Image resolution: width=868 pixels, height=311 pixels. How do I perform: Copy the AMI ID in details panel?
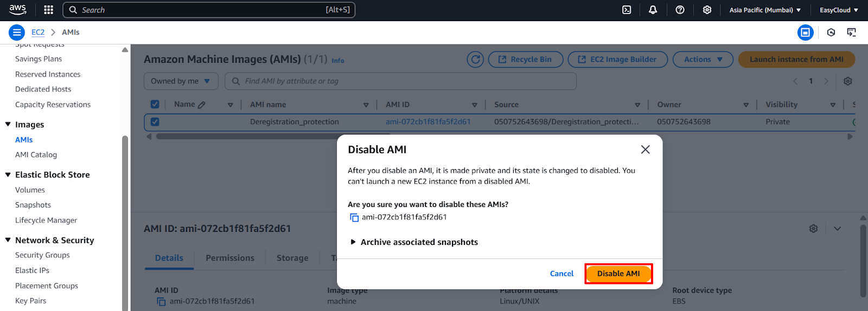[x=161, y=302]
